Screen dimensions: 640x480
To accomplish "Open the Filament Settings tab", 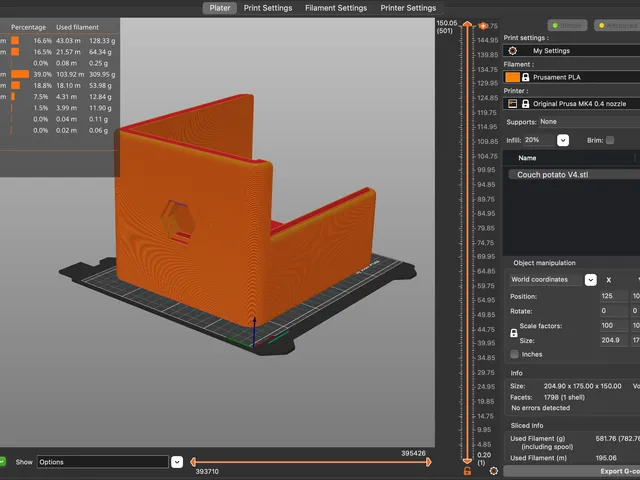I will coord(336,8).
